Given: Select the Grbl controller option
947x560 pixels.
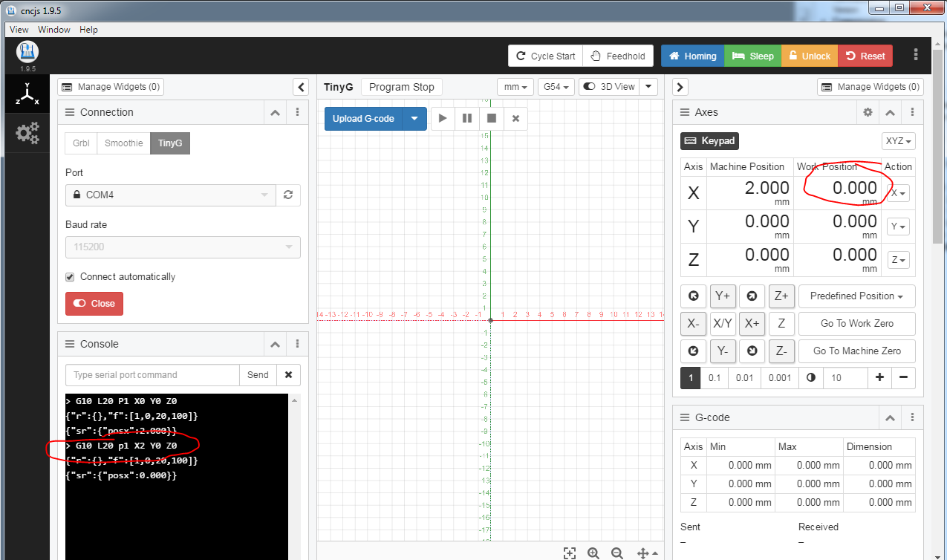Looking at the screenshot, I should [x=82, y=143].
